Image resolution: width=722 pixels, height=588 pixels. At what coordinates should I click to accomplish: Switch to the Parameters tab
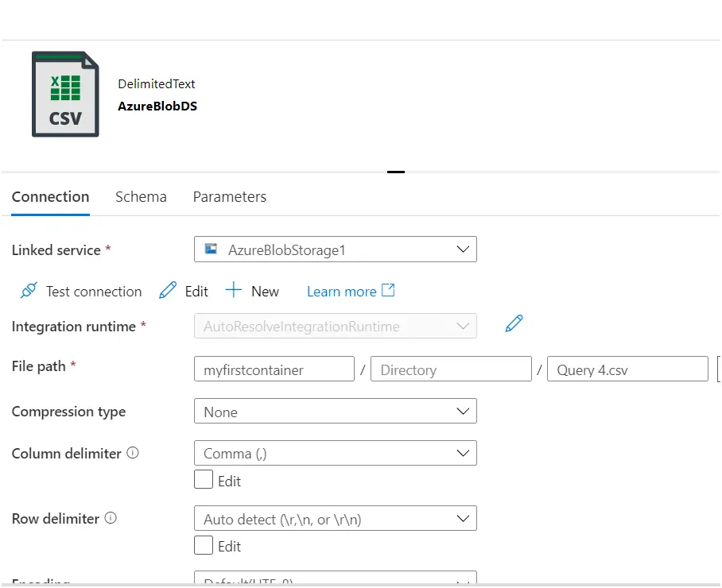(x=229, y=197)
